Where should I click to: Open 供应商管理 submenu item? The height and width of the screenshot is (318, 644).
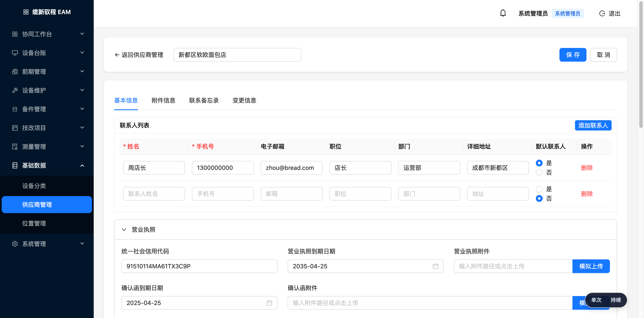click(x=47, y=205)
